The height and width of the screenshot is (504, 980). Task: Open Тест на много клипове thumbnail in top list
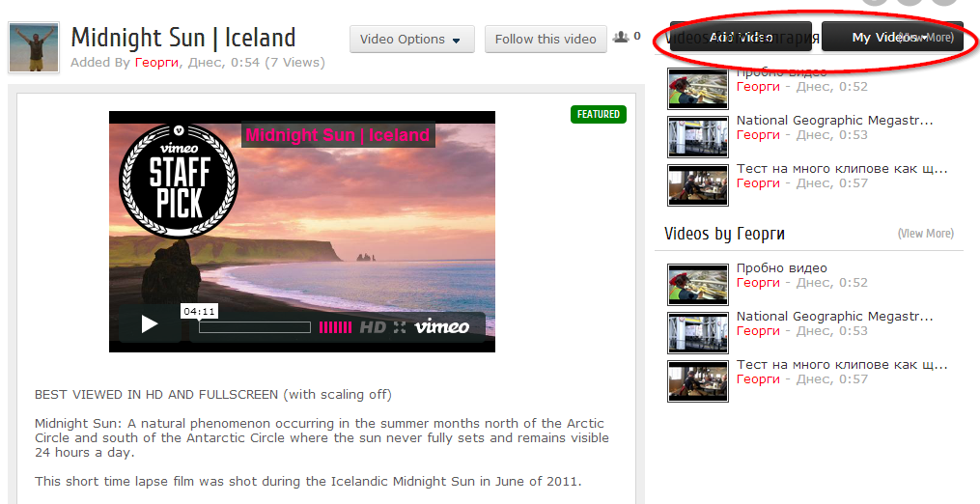coord(697,185)
